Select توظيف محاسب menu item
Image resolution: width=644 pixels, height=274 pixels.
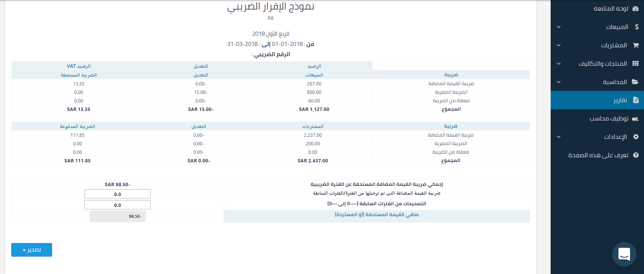pos(609,118)
